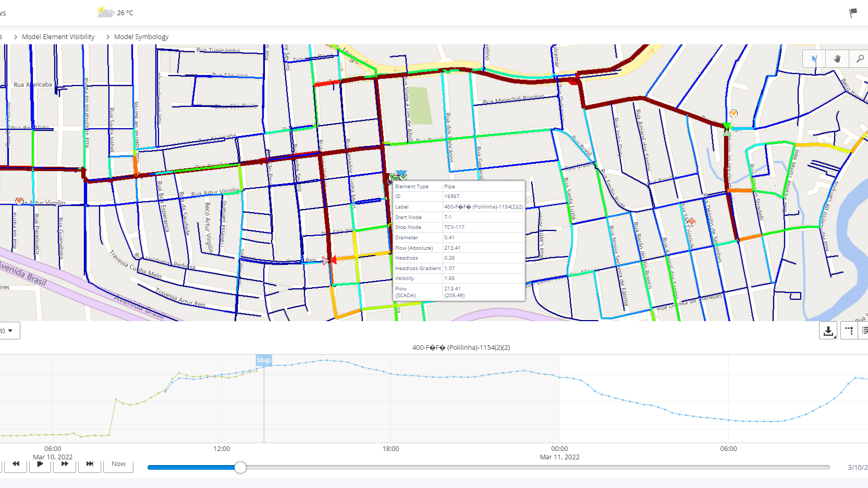Activate the select pointer map tool

click(814, 59)
